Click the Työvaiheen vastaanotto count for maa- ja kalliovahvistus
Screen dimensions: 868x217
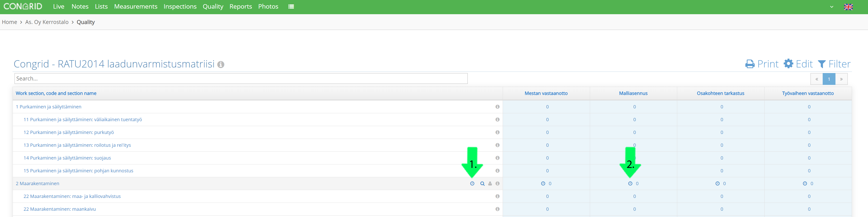(x=809, y=196)
